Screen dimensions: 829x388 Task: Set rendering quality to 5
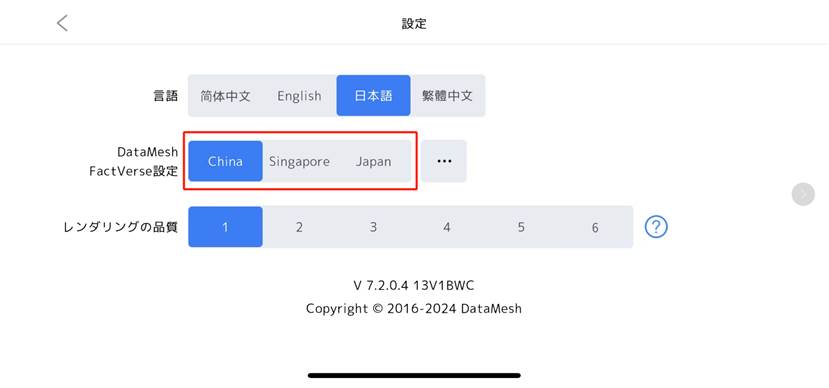521,227
